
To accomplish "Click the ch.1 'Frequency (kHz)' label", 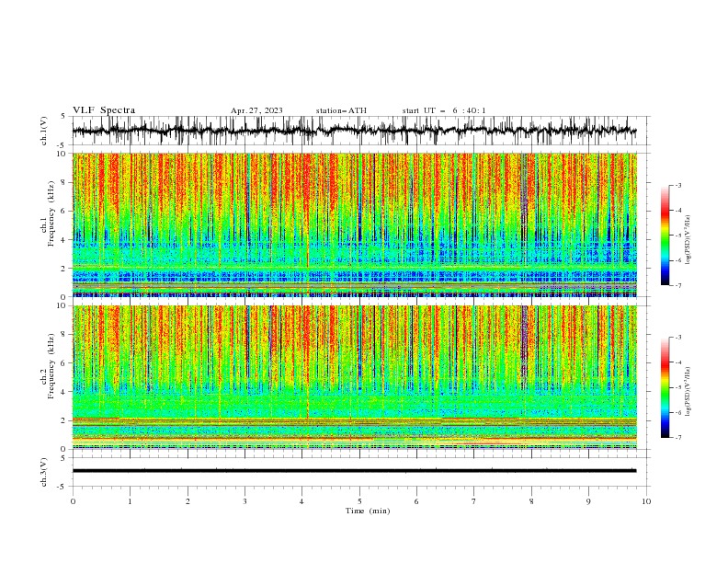I will click(x=51, y=213).
